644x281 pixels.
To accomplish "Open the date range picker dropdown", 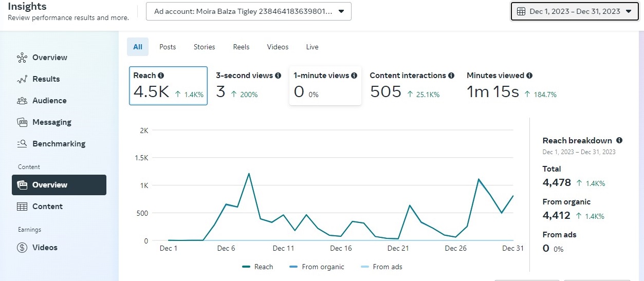I will (574, 11).
